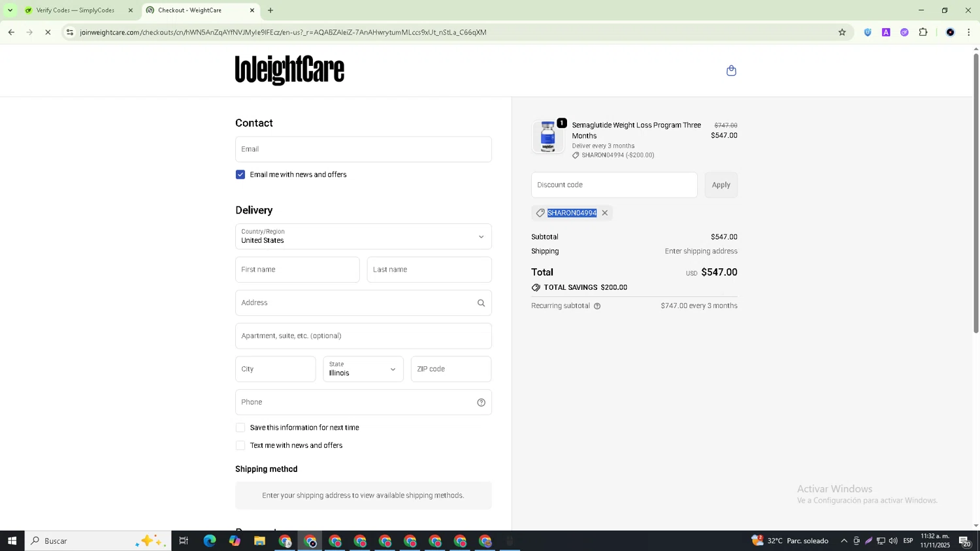The width and height of the screenshot is (980, 551).
Task: Switch to Verify Codes — SimplyCodes tab
Action: pyautogui.click(x=75, y=10)
